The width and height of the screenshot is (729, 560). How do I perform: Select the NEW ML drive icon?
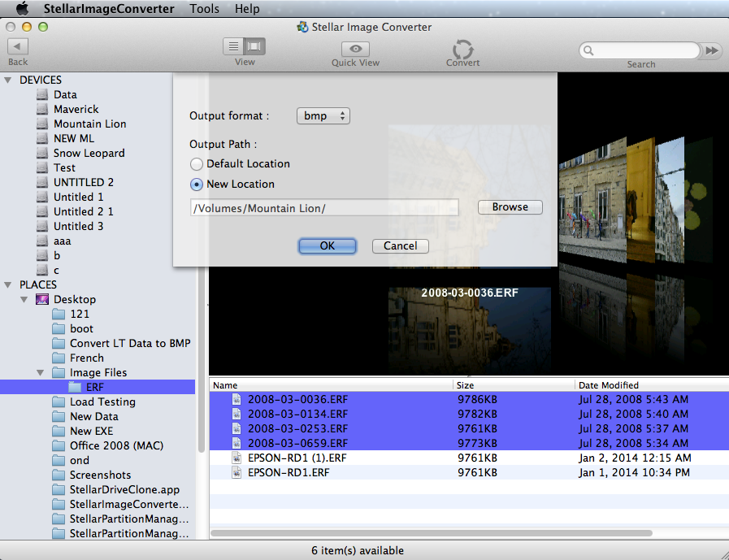[42, 139]
